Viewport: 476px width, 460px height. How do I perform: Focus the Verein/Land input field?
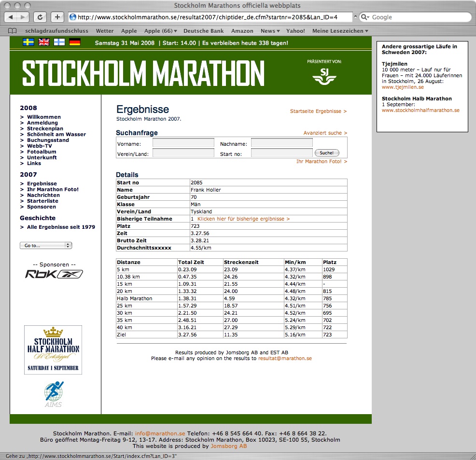point(183,153)
